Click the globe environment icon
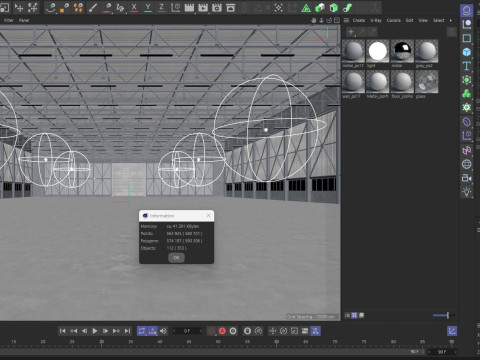The image size is (480, 360). coord(467,164)
